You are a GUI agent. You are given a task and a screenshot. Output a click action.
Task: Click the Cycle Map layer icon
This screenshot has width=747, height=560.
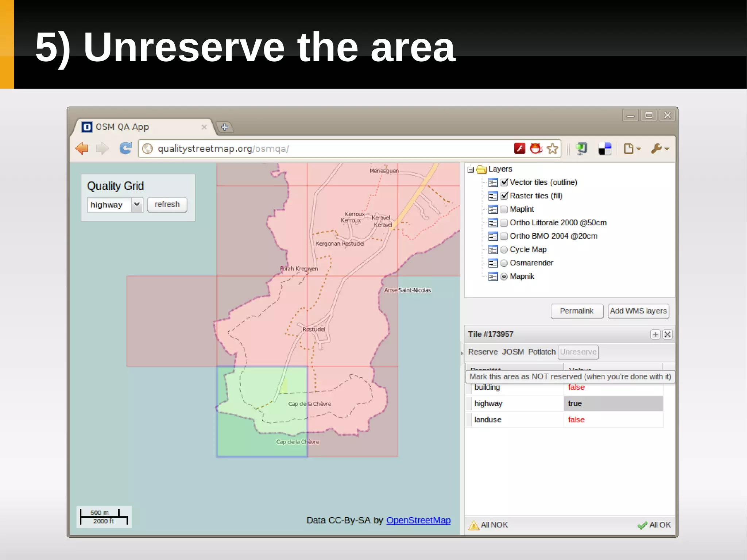coord(493,250)
